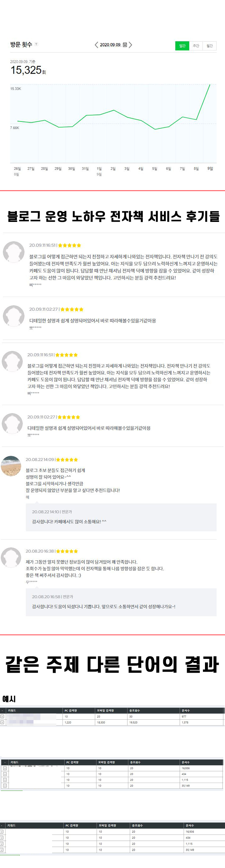This screenshot has height=868, width=225.
Task: Go to next date with right chevron
Action: (x=130, y=45)
